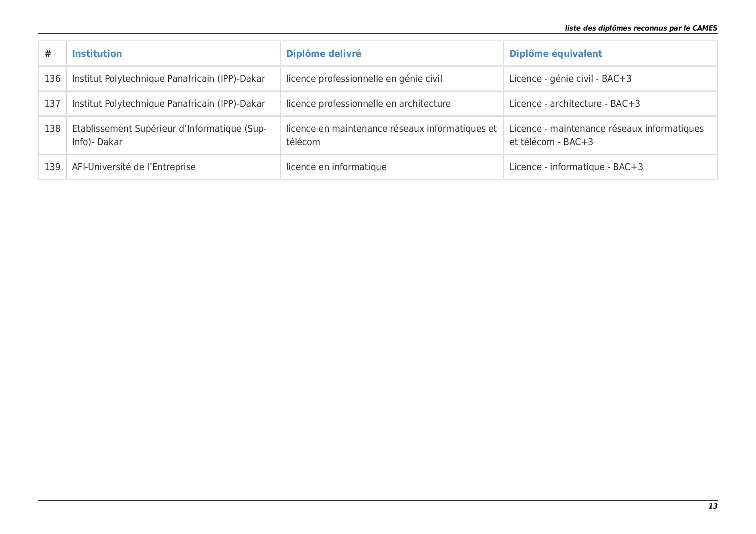Click 'Licence - maintenance réseaux informatiques et télécom - BAC+3' cell

[610, 135]
